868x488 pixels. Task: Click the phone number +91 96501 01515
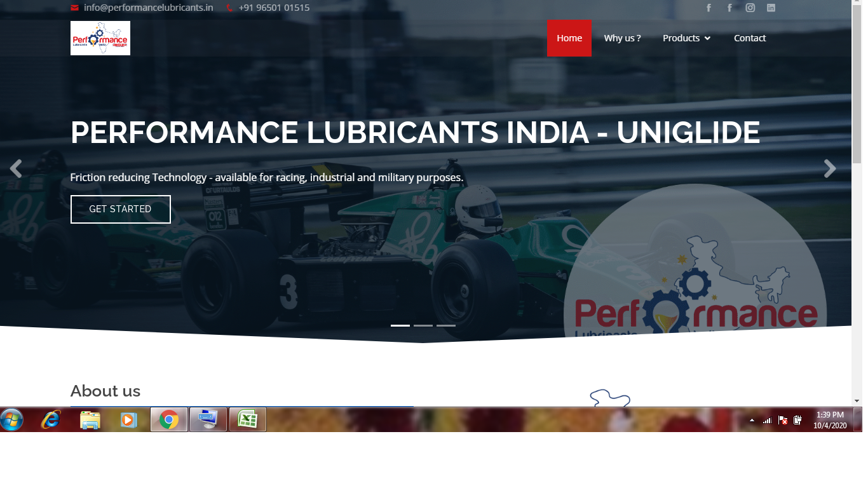(x=275, y=8)
